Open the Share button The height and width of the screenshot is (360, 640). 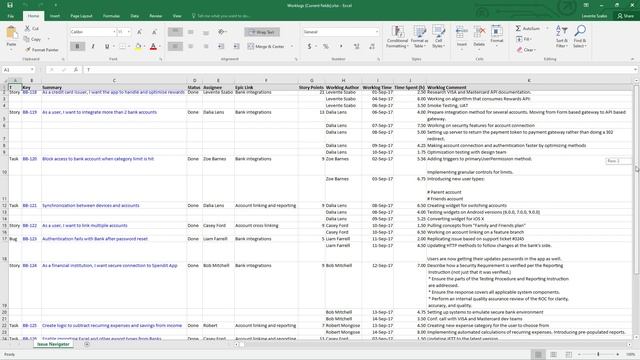point(625,16)
